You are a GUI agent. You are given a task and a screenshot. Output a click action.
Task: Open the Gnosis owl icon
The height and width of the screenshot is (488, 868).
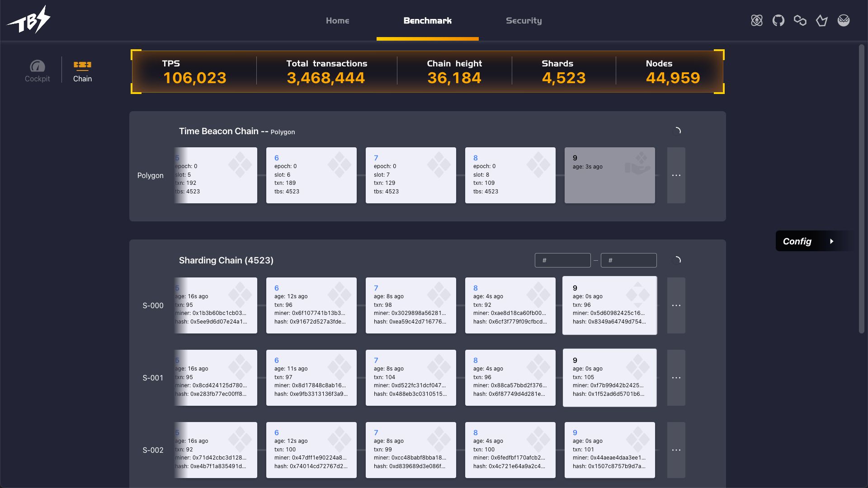[844, 20]
